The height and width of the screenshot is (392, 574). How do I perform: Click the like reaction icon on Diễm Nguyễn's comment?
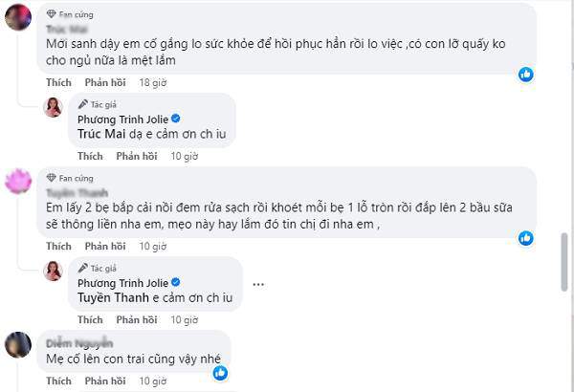pyautogui.click(x=221, y=373)
